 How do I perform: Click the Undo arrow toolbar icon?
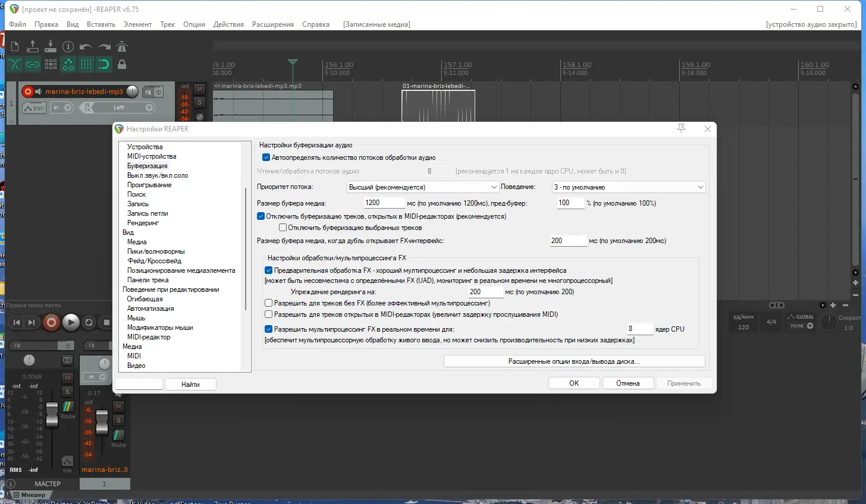click(x=86, y=46)
